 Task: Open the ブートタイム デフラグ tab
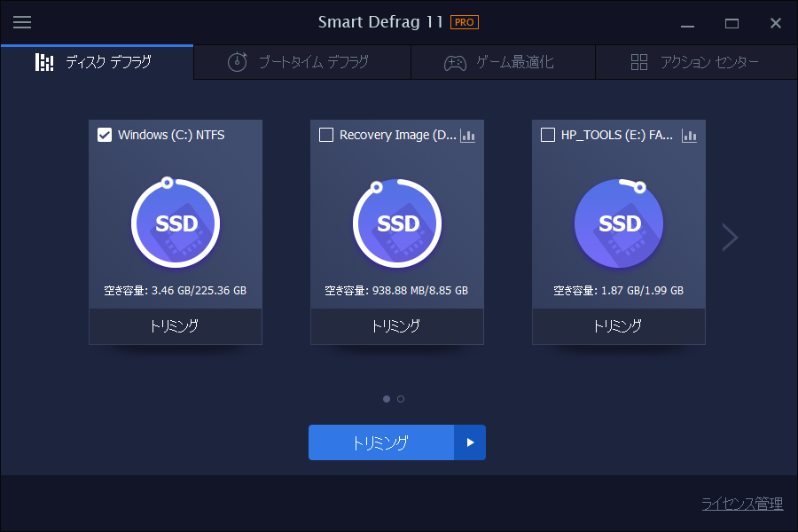[x=302, y=62]
